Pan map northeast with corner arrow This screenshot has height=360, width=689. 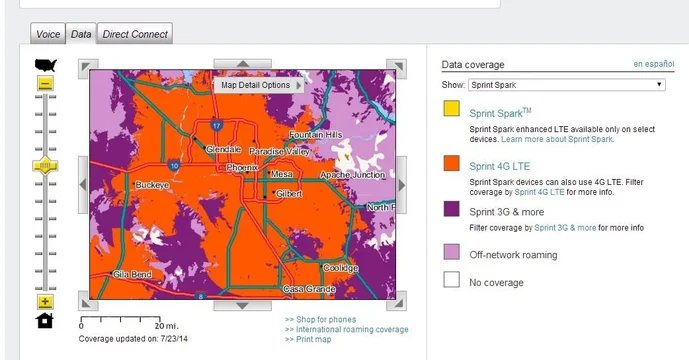[398, 67]
